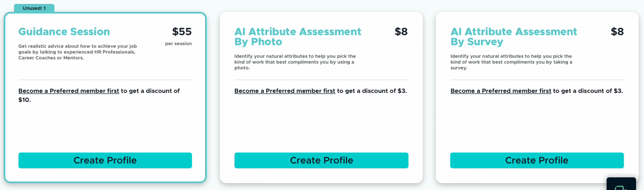Screen dimensions: 644x190
Task: Click the Guidance Session description text
Action: click(77, 52)
